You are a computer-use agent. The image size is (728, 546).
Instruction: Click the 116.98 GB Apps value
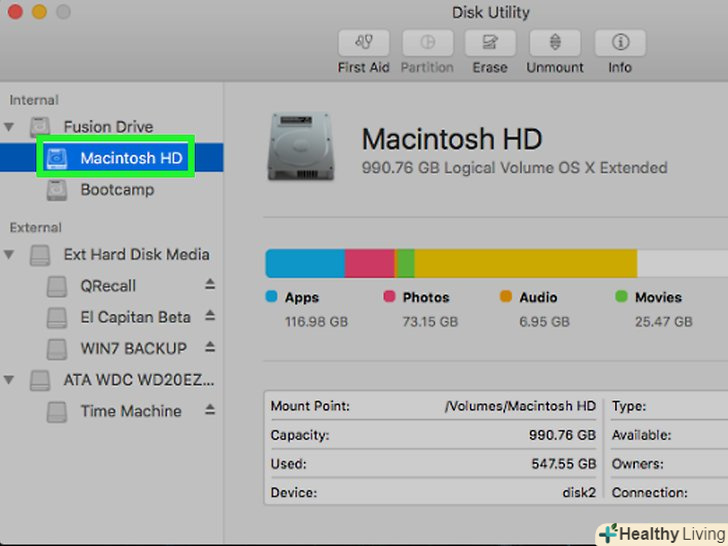tap(316, 322)
